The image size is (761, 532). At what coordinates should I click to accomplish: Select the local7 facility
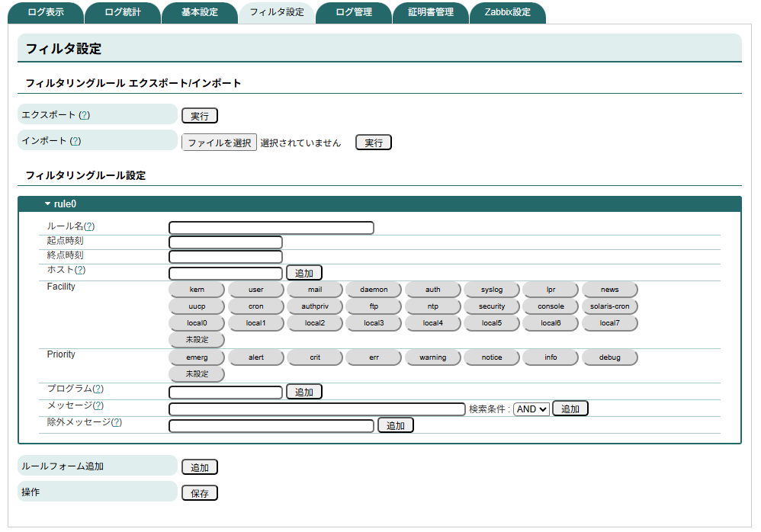tap(609, 322)
